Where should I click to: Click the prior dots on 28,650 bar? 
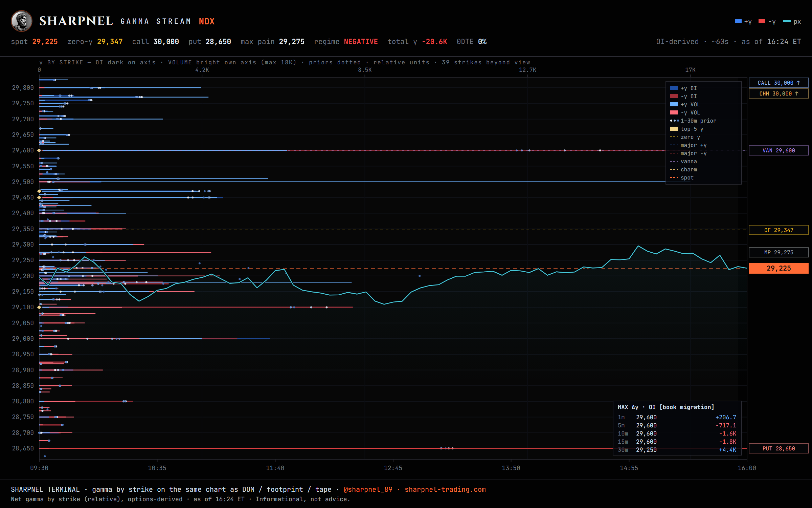pos(447,448)
